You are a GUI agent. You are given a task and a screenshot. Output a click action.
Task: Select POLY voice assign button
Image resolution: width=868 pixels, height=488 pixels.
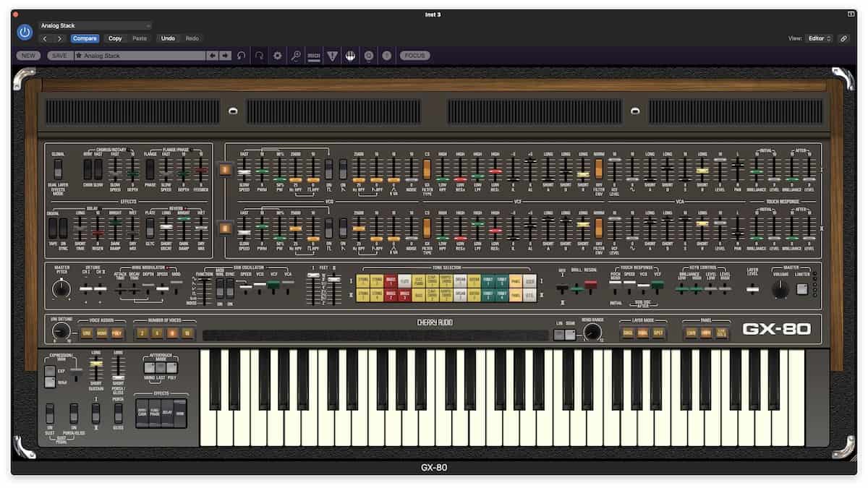116,333
